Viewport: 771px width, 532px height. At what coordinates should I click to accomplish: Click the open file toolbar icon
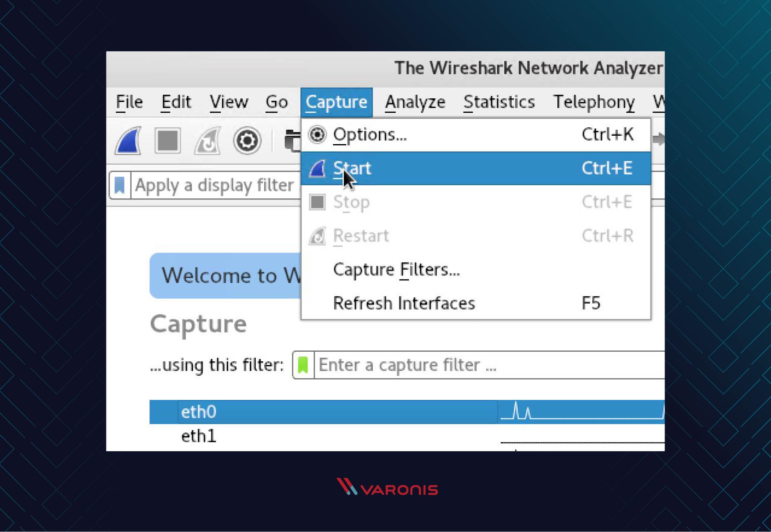(x=292, y=141)
